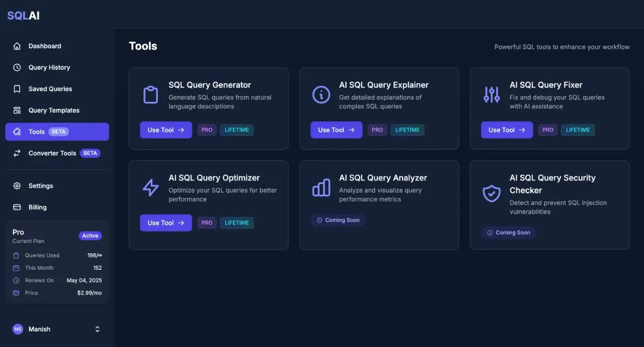Go to Query History
Screen dimensions: 644x347
click(x=49, y=68)
